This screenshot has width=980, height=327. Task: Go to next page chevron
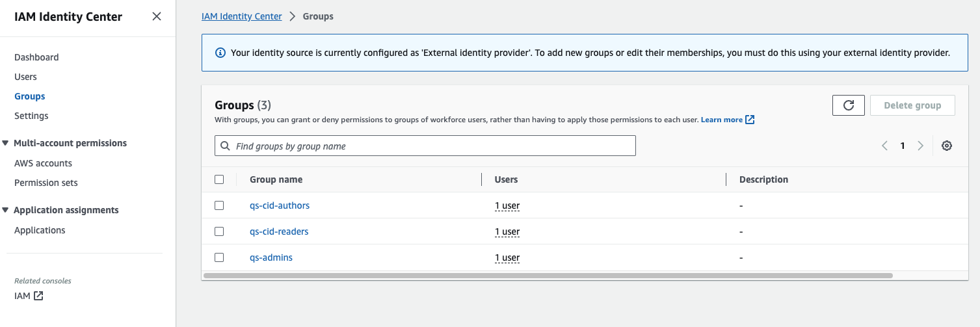click(x=920, y=146)
